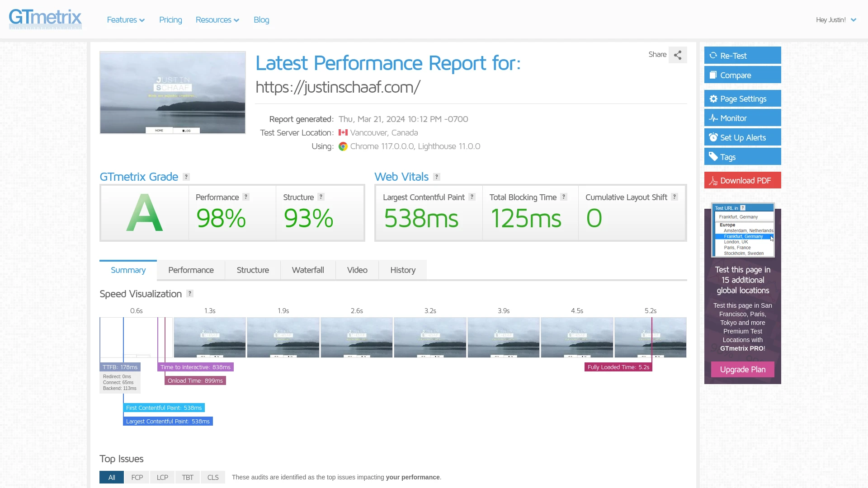Click the share icon button
The image size is (868, 488).
coord(677,55)
